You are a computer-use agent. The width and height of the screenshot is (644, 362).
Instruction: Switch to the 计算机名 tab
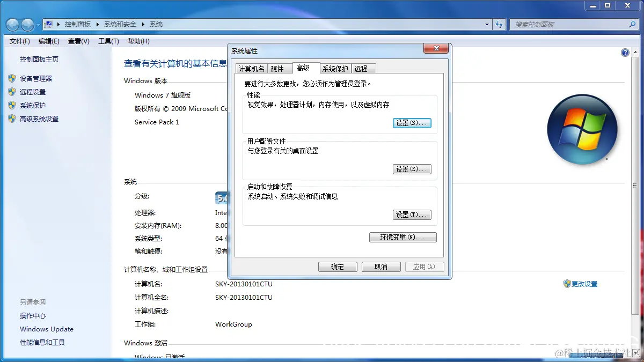pyautogui.click(x=252, y=69)
